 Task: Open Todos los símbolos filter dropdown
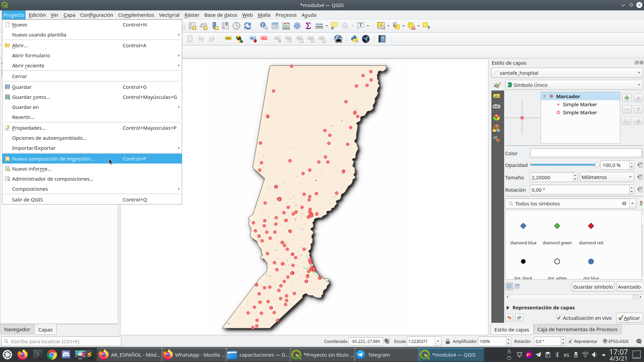[632, 203]
